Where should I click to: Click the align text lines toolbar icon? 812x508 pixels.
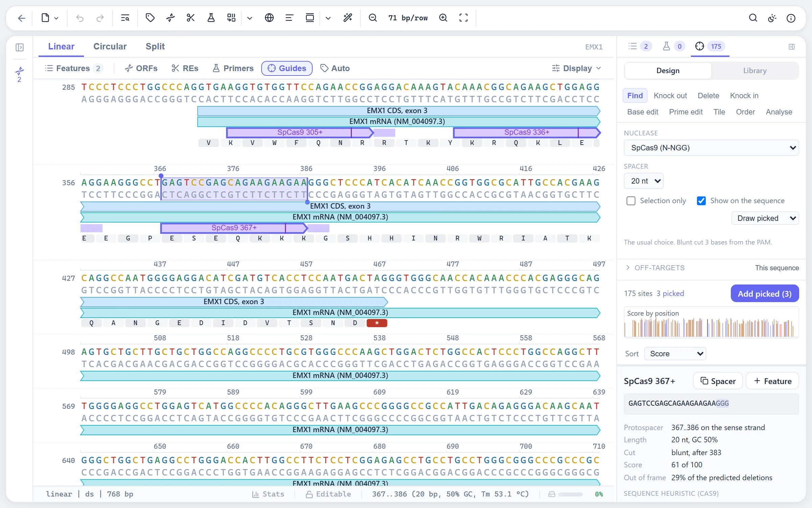pyautogui.click(x=290, y=18)
